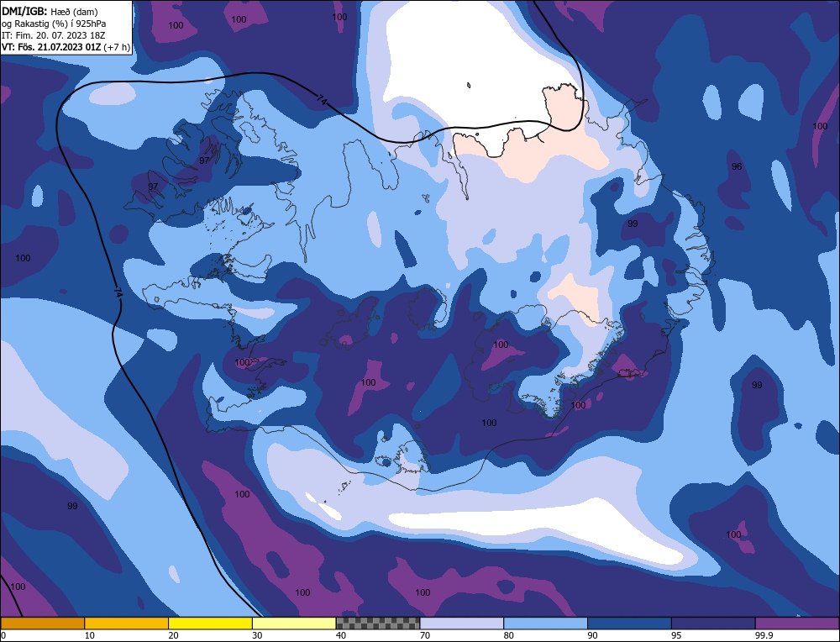Click the '74' contour label near the top
The height and width of the screenshot is (642, 840).
322,99
